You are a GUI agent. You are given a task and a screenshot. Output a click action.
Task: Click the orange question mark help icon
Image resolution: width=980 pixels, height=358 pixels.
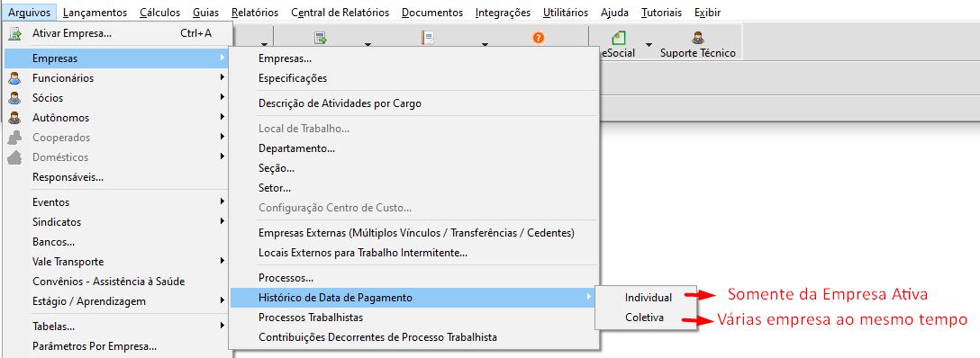[x=538, y=38]
